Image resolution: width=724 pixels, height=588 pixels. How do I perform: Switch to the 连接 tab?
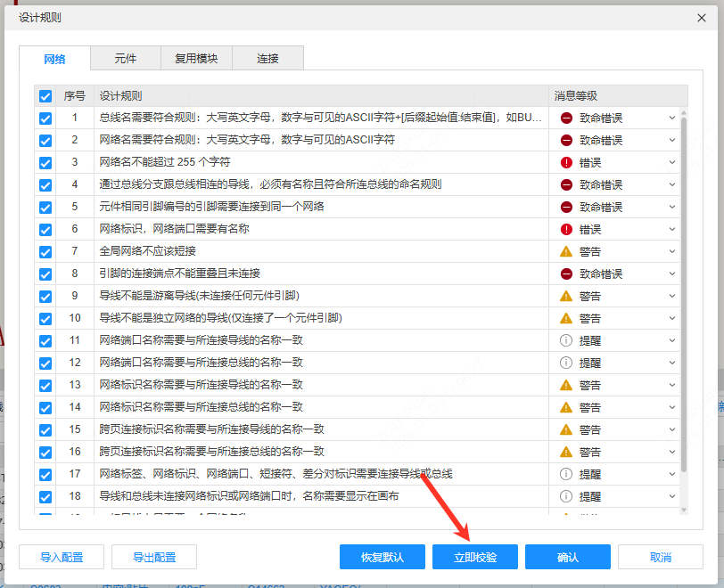tap(267, 58)
